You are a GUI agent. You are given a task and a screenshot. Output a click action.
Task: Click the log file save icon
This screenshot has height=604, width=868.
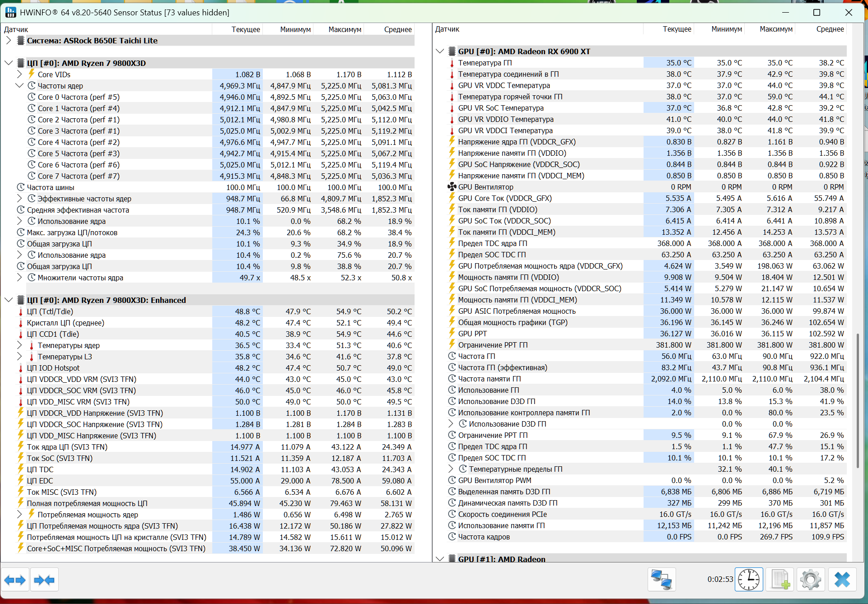780,580
